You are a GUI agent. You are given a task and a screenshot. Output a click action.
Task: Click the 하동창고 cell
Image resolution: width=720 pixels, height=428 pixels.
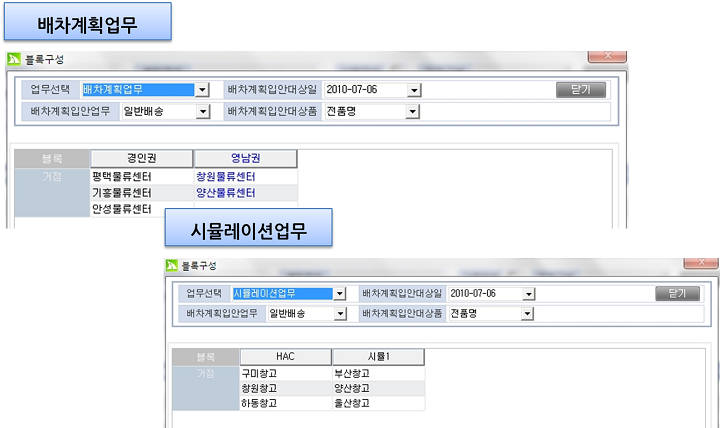coord(286,403)
